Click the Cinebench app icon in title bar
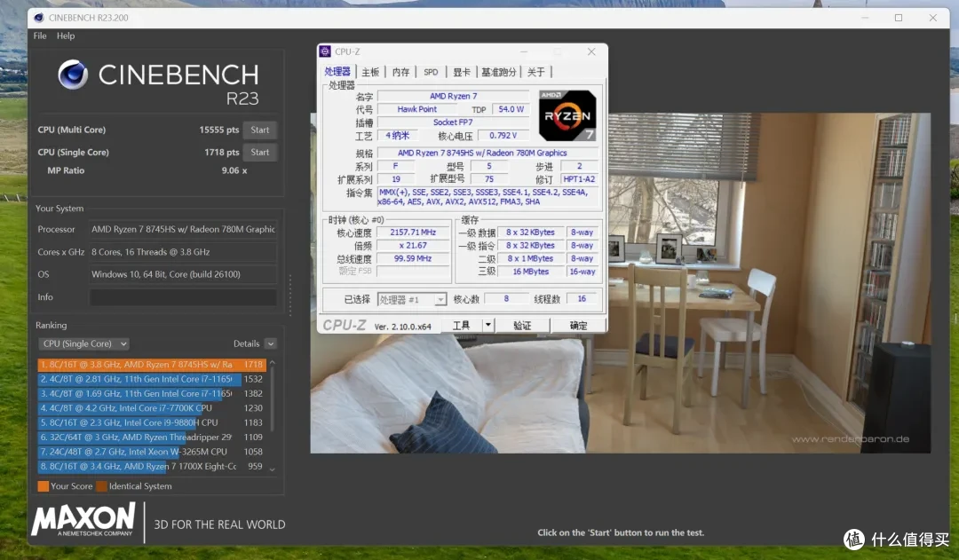959x560 pixels. [38, 18]
